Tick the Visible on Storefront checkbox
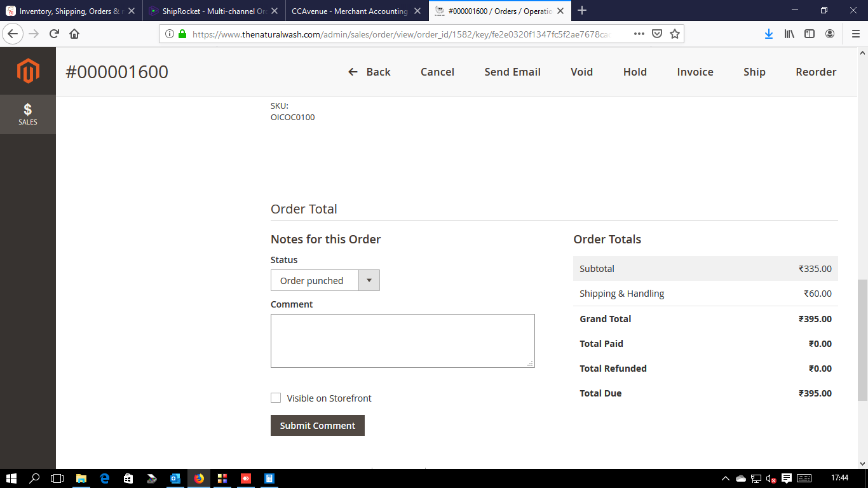868x488 pixels. (x=276, y=398)
